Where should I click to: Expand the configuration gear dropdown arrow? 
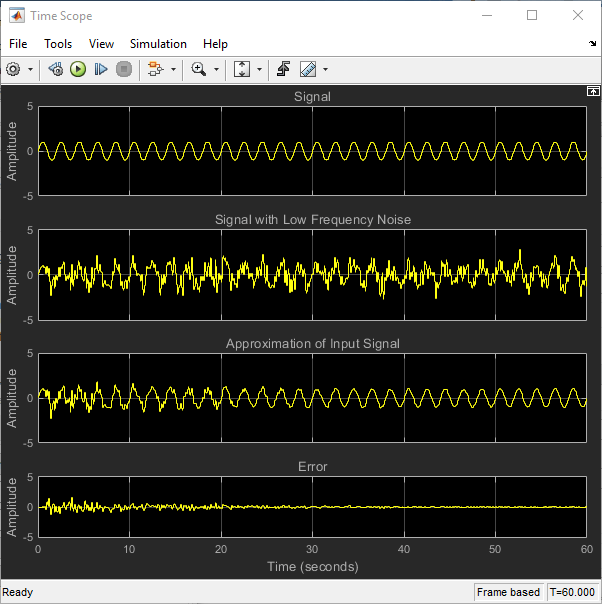click(30, 70)
